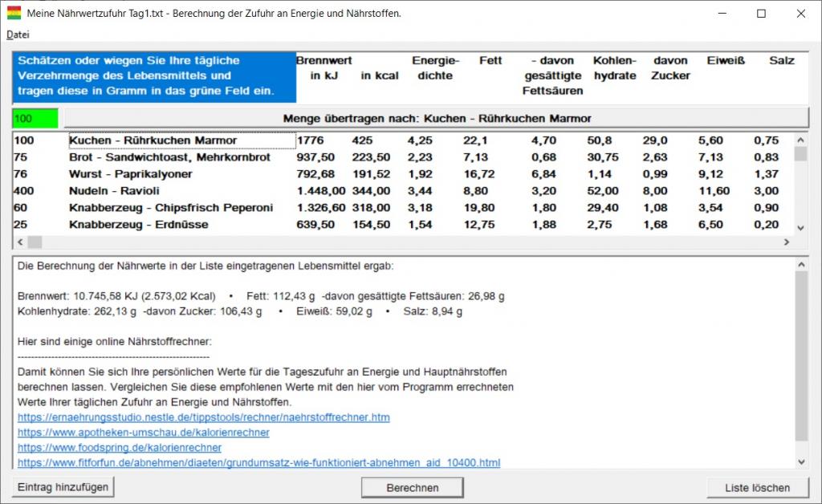Select Knabberzeug - Chipsfrisch Peperoni row
The width and height of the screenshot is (822, 504).
170,208
